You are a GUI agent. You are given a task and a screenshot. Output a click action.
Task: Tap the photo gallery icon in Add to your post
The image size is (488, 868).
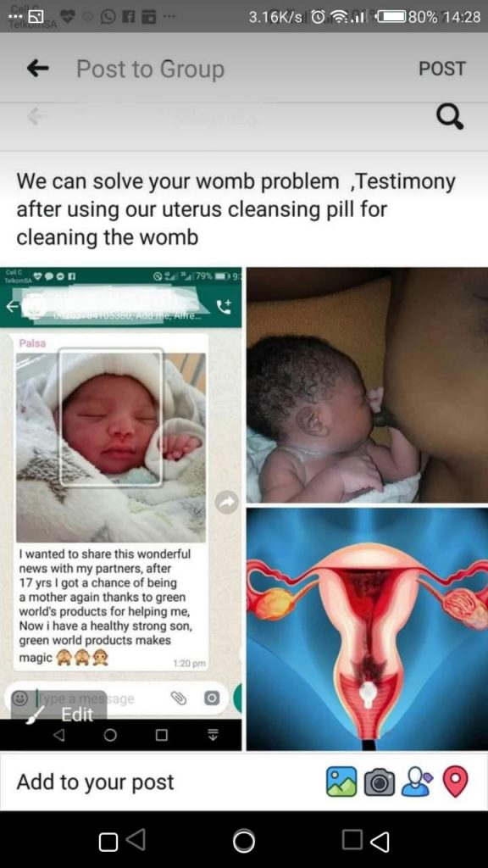pos(341,782)
